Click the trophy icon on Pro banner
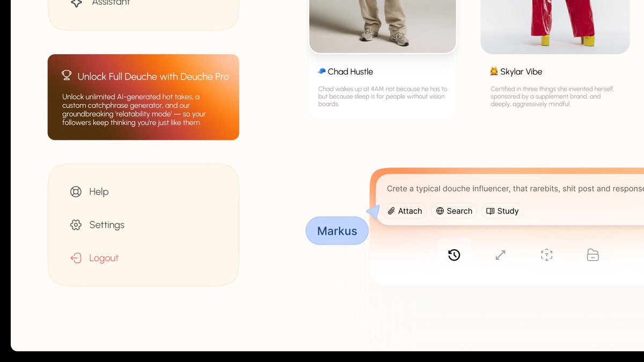 (x=67, y=76)
